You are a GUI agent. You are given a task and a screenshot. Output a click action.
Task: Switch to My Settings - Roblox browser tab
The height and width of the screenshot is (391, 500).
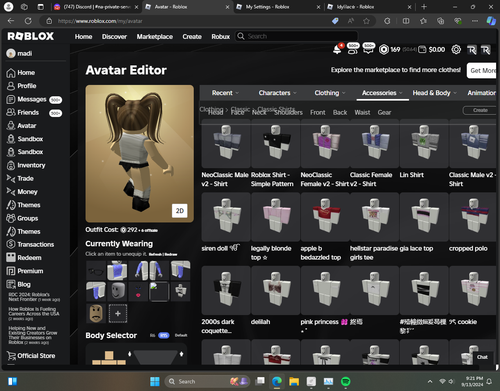[x=277, y=7]
